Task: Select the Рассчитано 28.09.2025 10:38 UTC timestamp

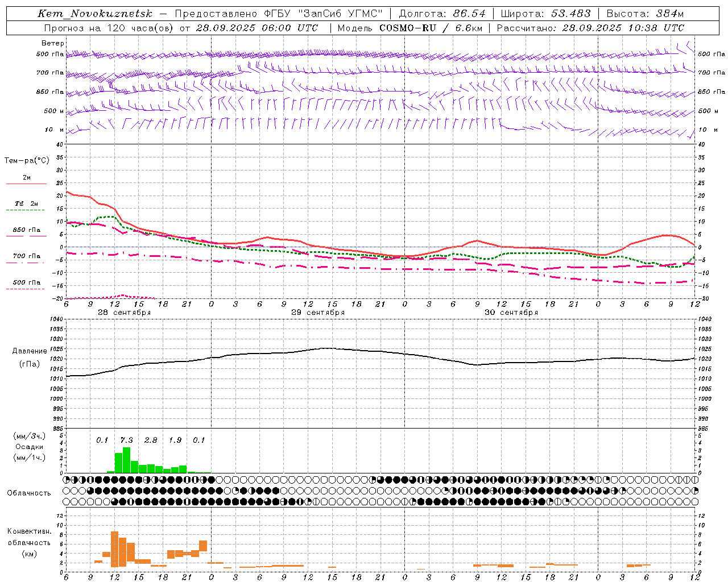Action: (590, 28)
